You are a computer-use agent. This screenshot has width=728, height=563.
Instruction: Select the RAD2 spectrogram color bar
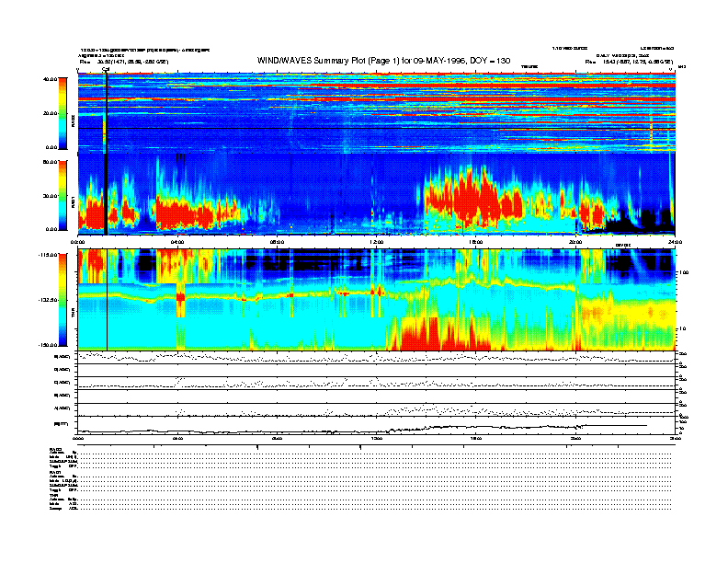point(63,113)
